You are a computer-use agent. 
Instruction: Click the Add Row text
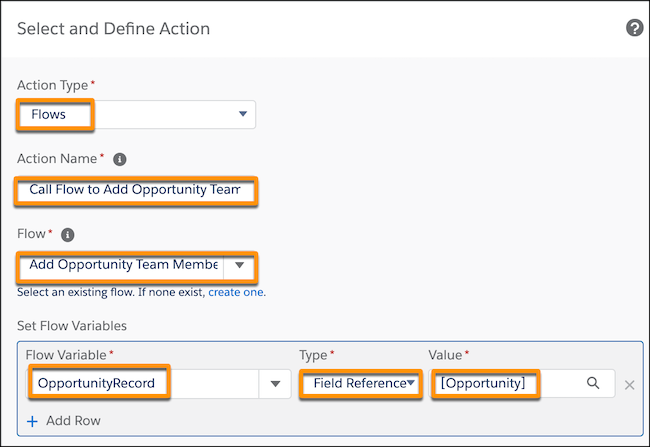coord(73,421)
